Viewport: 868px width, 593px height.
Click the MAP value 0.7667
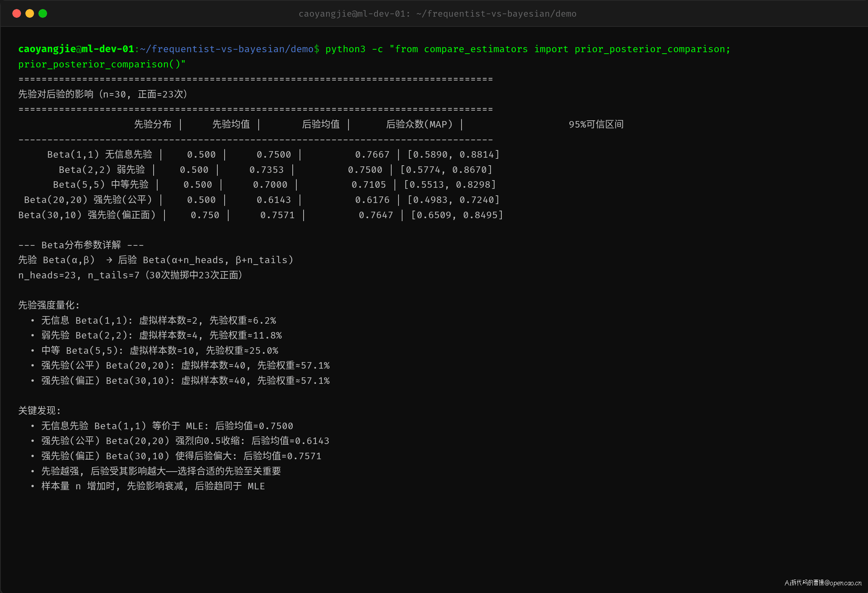[372, 155]
